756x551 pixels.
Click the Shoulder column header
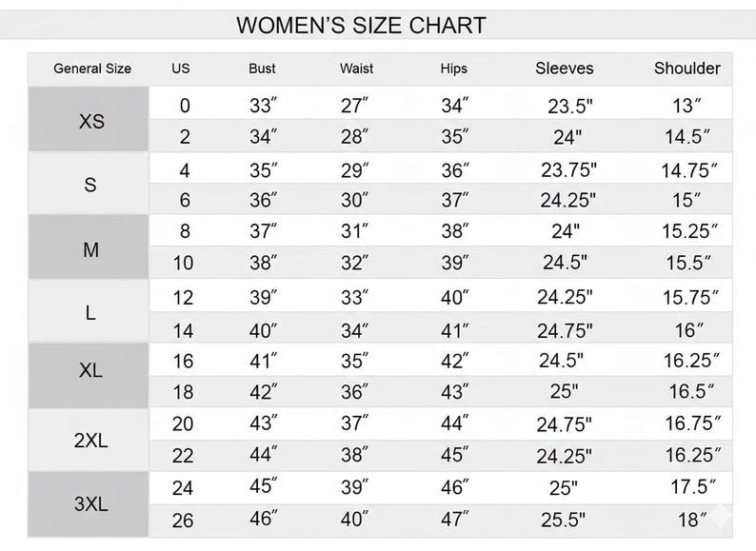click(687, 69)
